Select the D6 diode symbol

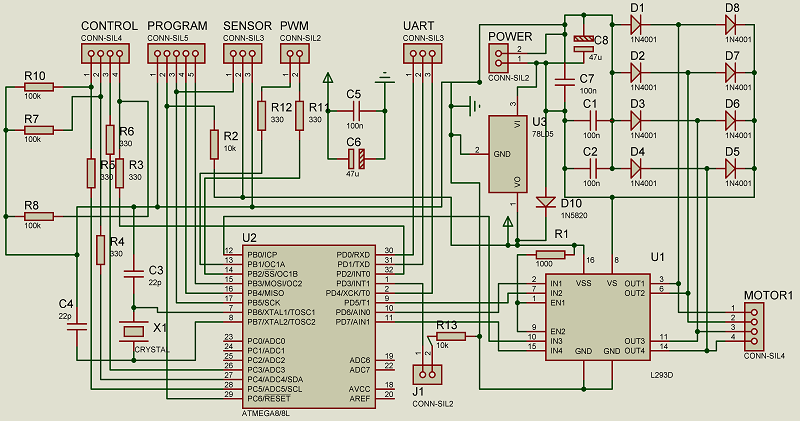[x=731, y=120]
